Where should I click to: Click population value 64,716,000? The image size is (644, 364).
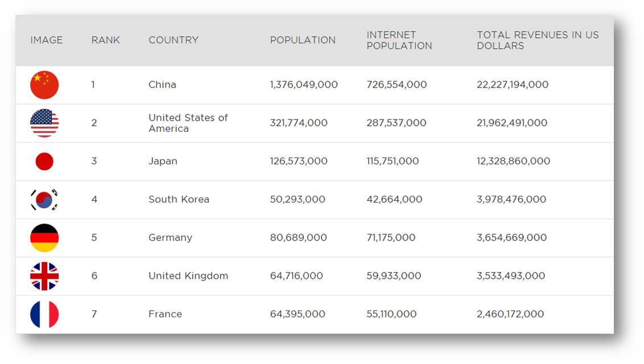pyautogui.click(x=296, y=276)
